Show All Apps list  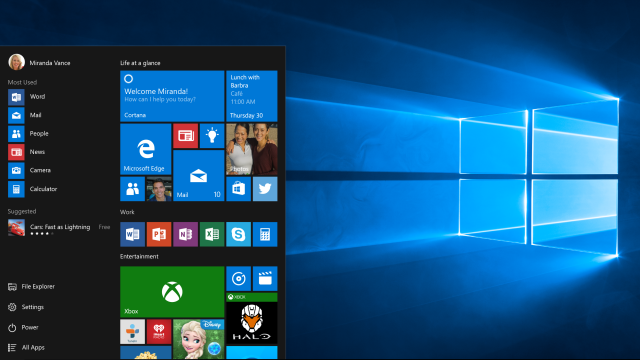tap(26, 347)
